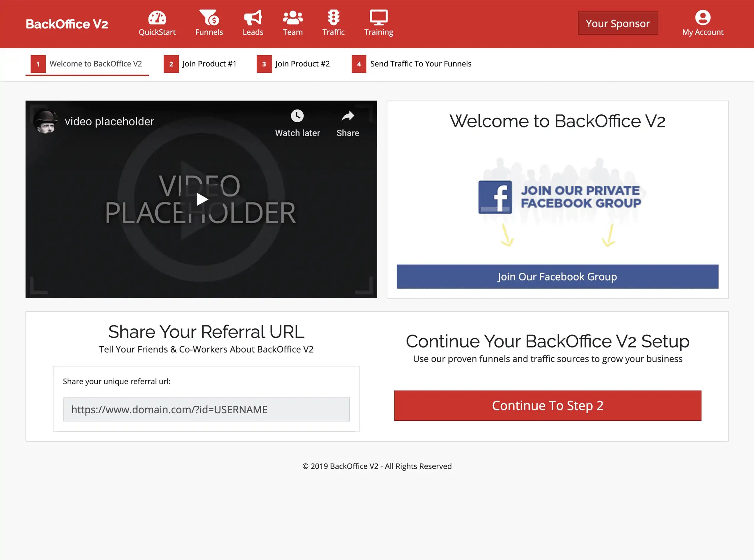Click the BackOffice V2 logo
This screenshot has width=754, height=560.
pos(67,24)
